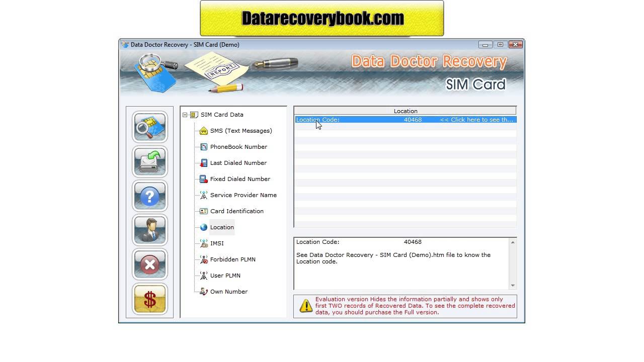This screenshot has height=362, width=644.
Task: Click the Own Number person icon
Action: (x=204, y=292)
